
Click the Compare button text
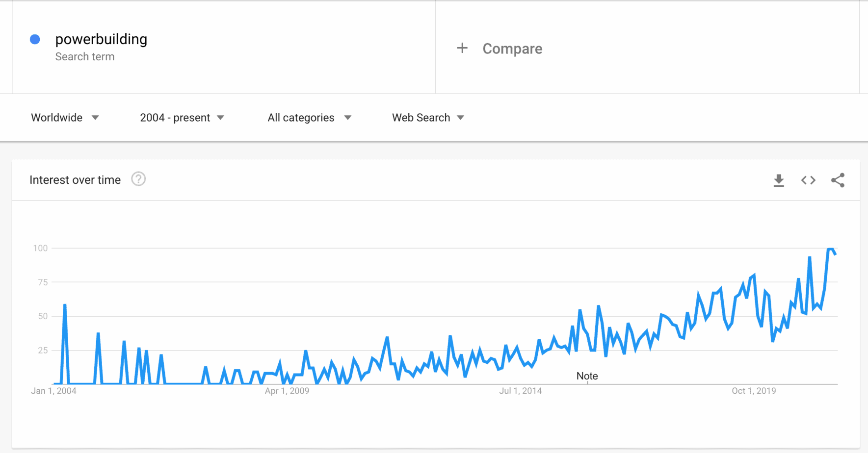tap(512, 49)
